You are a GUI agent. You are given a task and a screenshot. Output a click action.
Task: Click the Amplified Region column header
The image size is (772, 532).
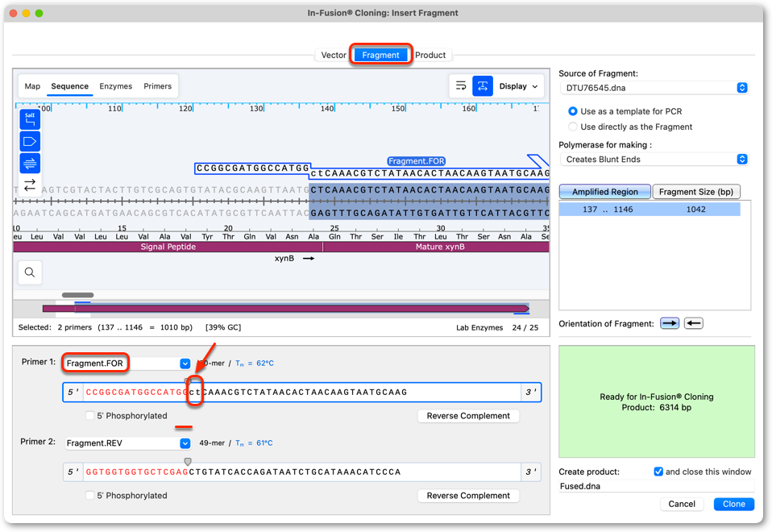(604, 192)
